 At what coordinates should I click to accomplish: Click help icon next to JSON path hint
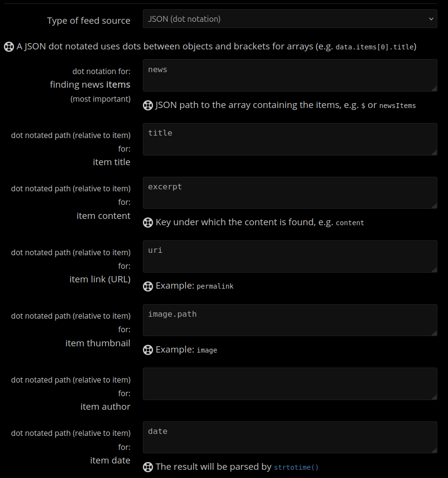pyautogui.click(x=148, y=106)
